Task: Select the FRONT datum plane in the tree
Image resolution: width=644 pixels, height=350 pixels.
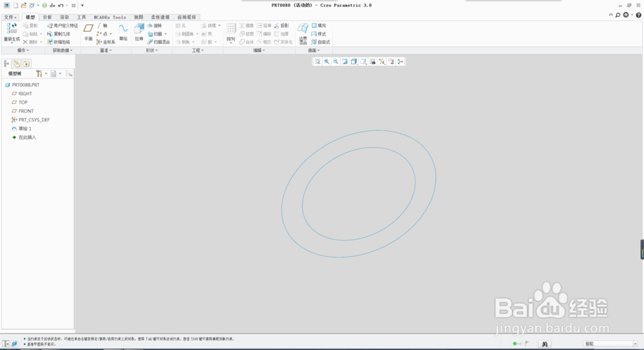Action: coord(23,111)
